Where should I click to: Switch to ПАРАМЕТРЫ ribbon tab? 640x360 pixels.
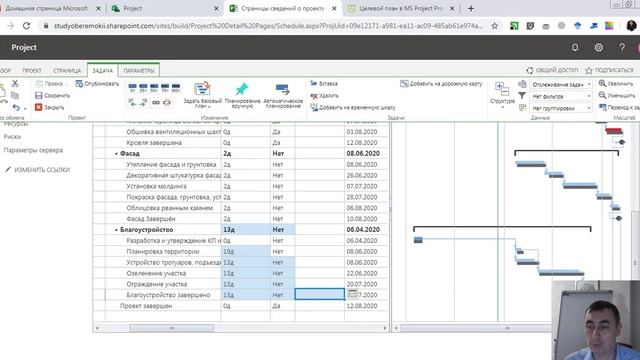pos(139,71)
